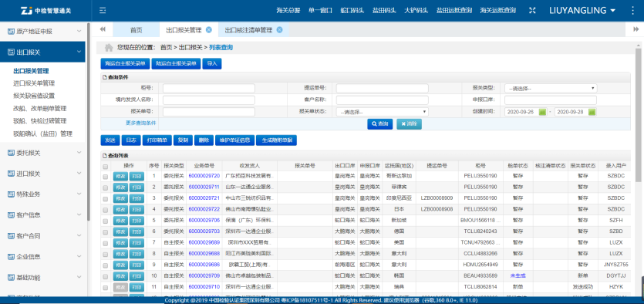
Task: Expand the LIUYANGLING user menu
Action: 582,11
